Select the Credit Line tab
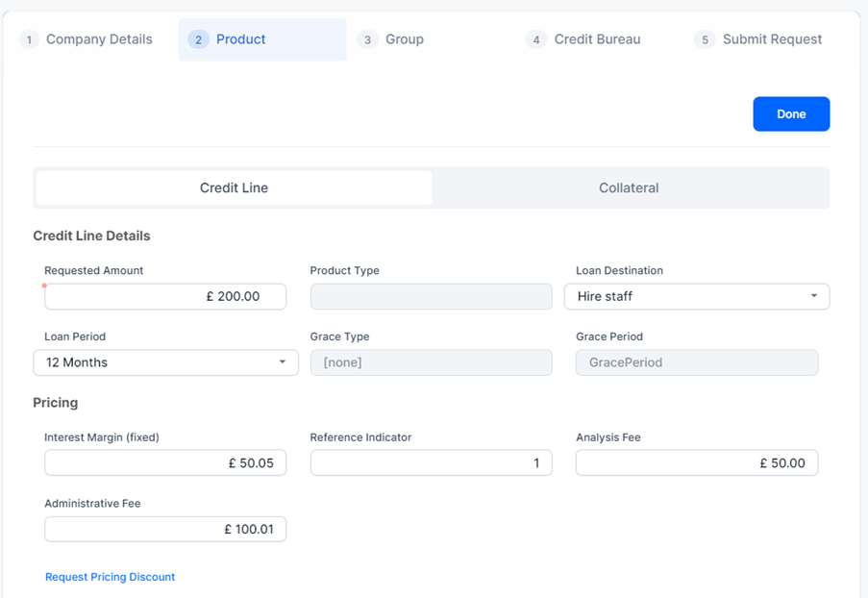 (234, 188)
